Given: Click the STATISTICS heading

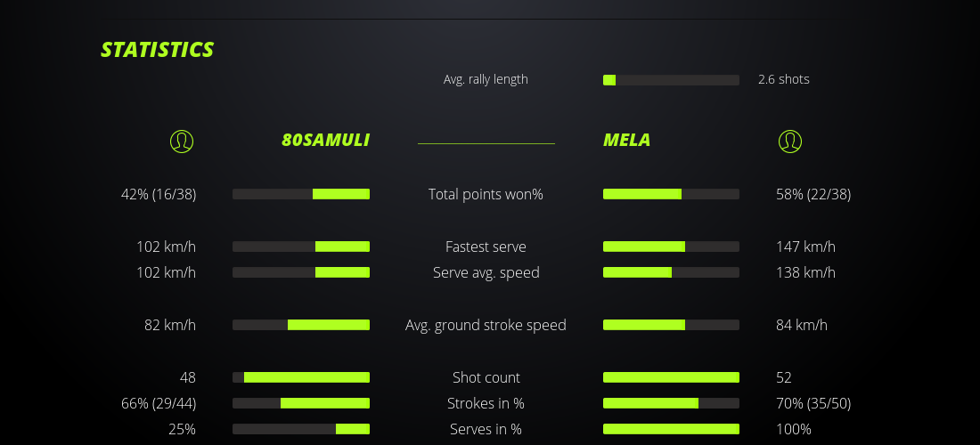Looking at the screenshot, I should coord(157,49).
